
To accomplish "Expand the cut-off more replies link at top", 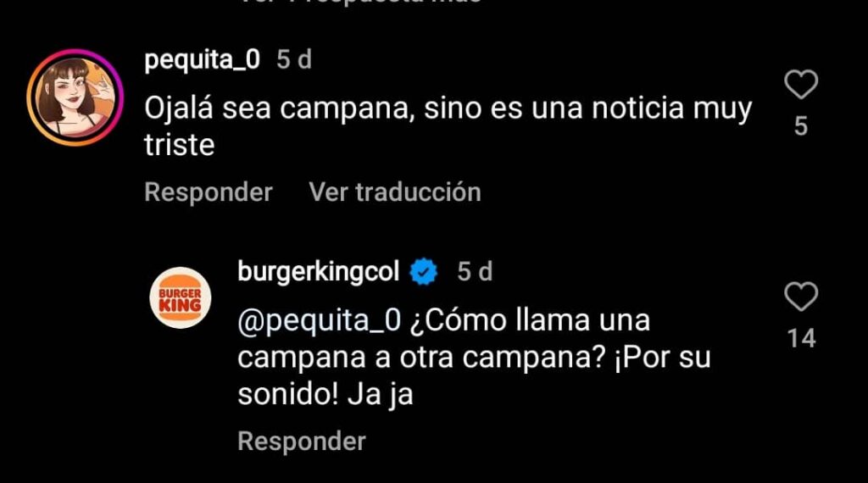I will click(x=359, y=2).
